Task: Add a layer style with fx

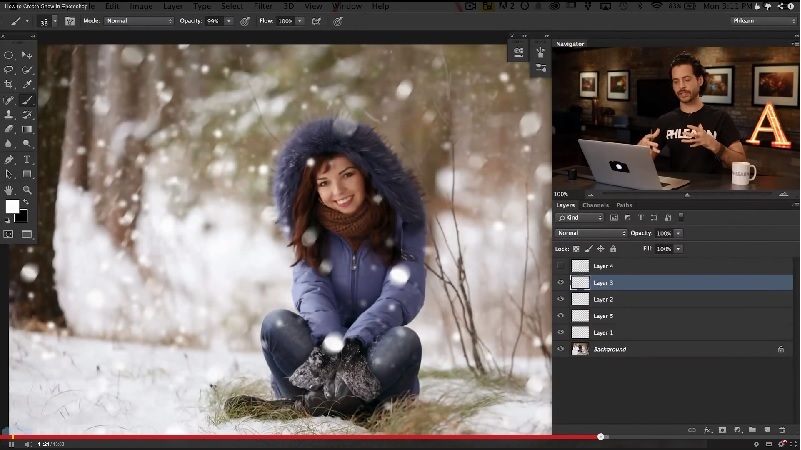Action: pos(708,430)
